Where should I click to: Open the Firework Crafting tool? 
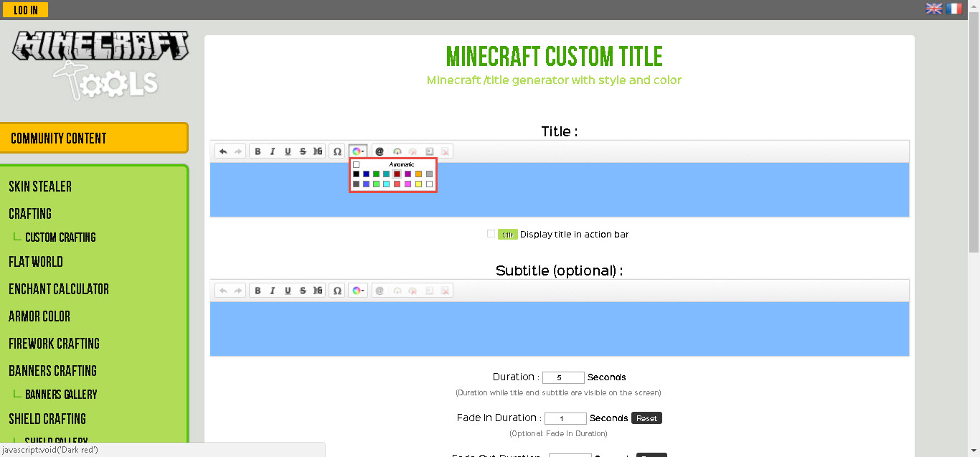(55, 344)
